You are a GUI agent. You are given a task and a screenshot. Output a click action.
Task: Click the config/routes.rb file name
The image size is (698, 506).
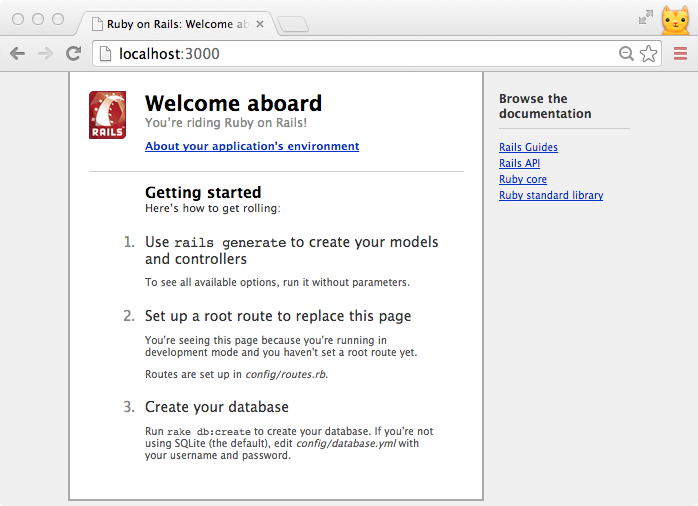pos(285,375)
